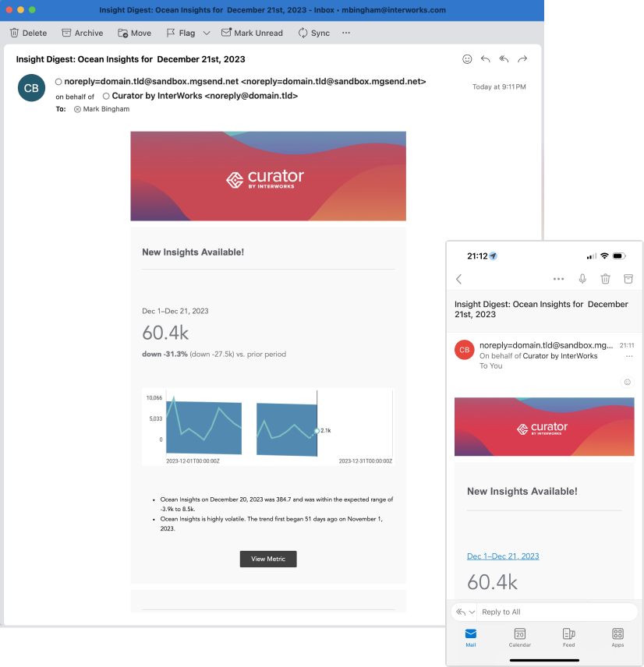Open message options dots under 21:11

click(629, 356)
